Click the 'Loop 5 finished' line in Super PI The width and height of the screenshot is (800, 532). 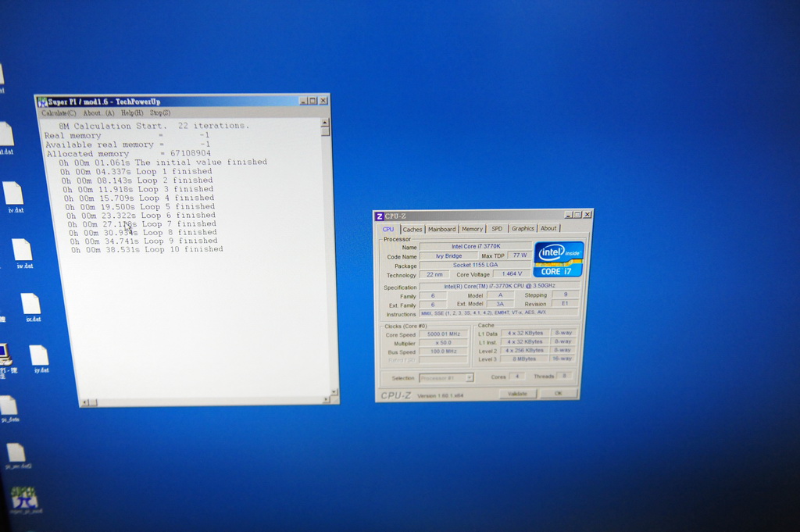(x=140, y=206)
